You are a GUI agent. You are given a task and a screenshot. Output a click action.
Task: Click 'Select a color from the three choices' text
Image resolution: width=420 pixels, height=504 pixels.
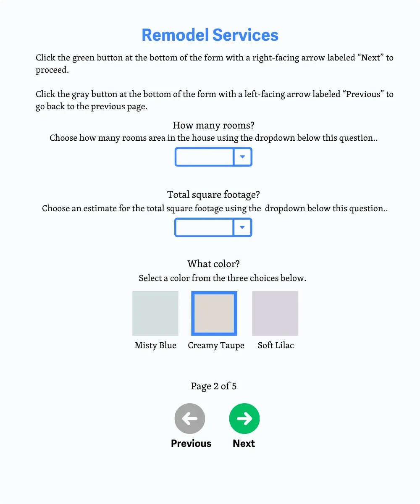tap(222, 278)
